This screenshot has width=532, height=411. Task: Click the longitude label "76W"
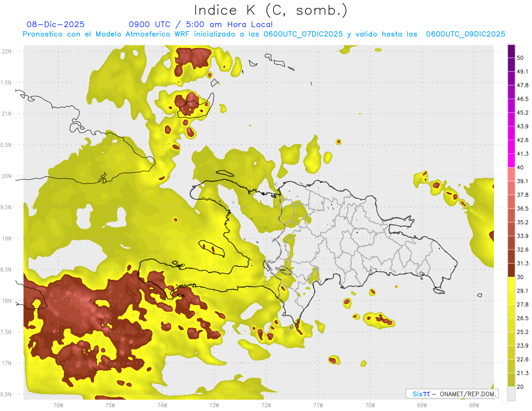point(58,405)
